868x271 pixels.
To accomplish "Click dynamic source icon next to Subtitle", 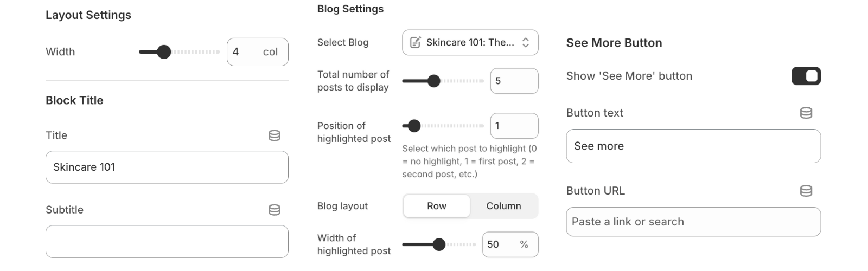I will pos(275,210).
